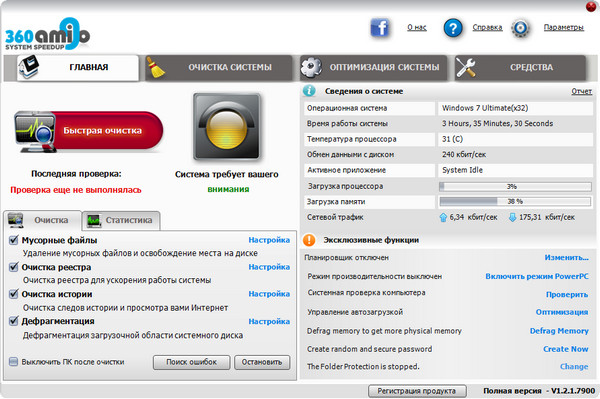Open the Справка link
Image resolution: width=600 pixels, height=399 pixels.
(487, 28)
